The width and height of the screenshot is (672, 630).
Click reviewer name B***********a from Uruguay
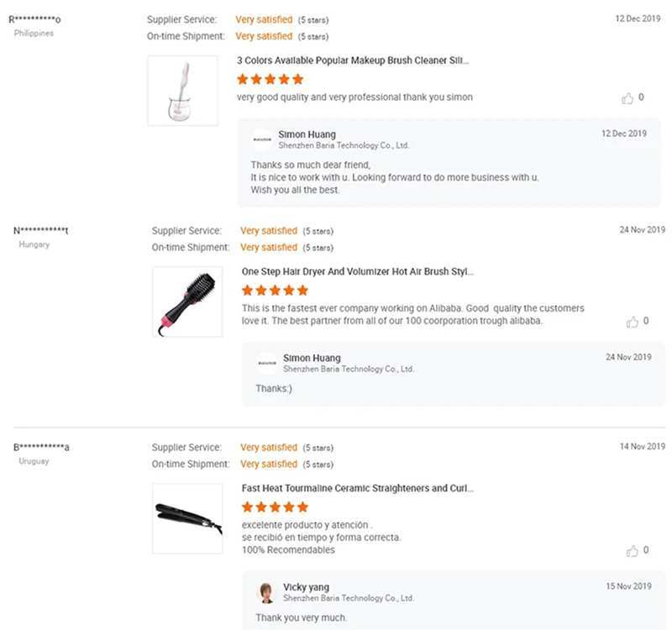pos(41,447)
